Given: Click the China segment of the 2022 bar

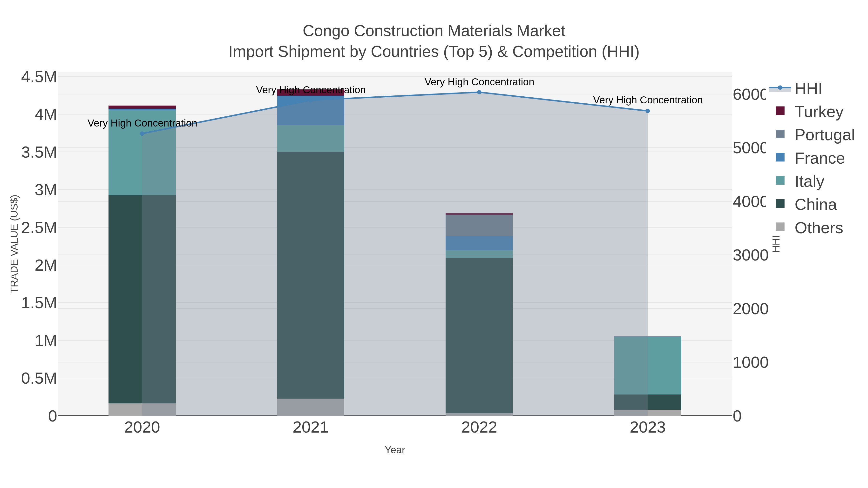Looking at the screenshot, I should click(479, 335).
